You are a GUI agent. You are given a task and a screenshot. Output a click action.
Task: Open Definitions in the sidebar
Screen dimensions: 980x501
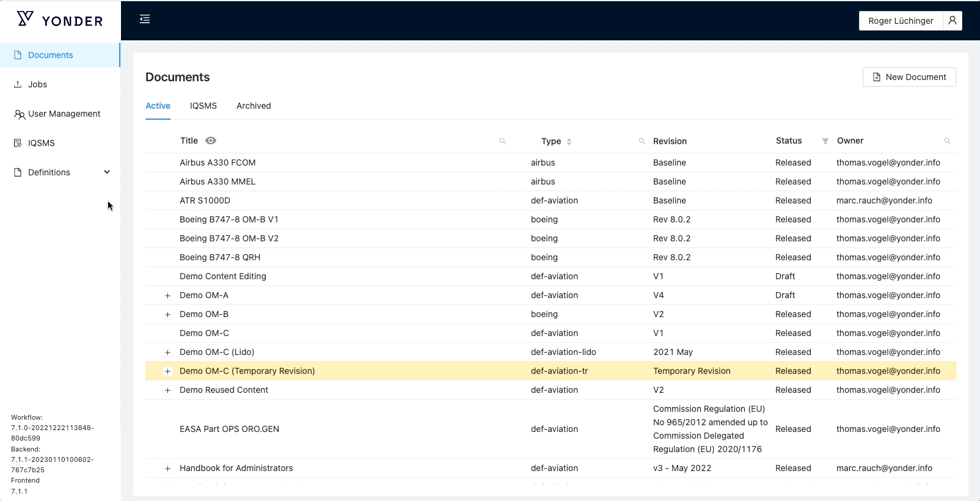[60, 172]
